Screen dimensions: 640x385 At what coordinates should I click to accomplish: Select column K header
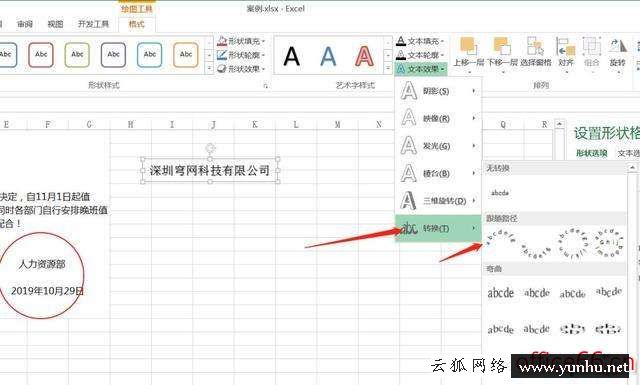pos(255,124)
